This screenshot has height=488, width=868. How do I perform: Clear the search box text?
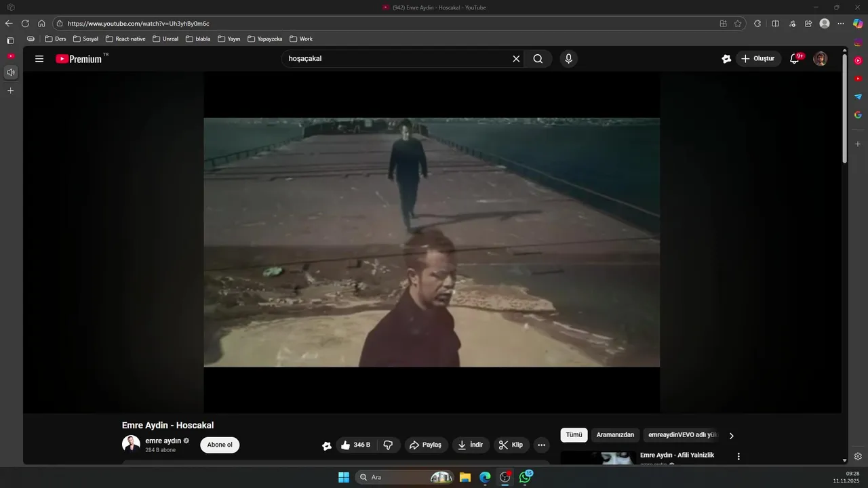point(516,59)
